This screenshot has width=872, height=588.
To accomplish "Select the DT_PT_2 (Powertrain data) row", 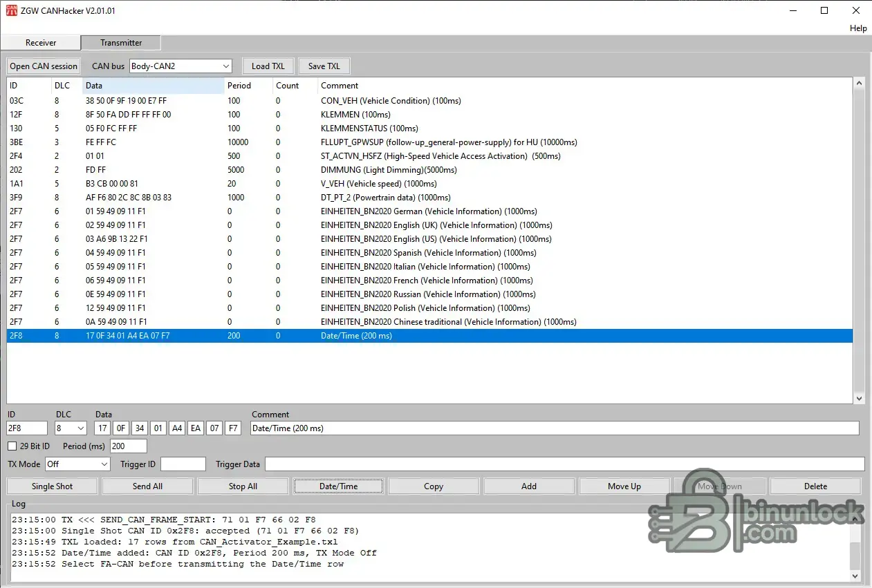I will click(x=429, y=198).
